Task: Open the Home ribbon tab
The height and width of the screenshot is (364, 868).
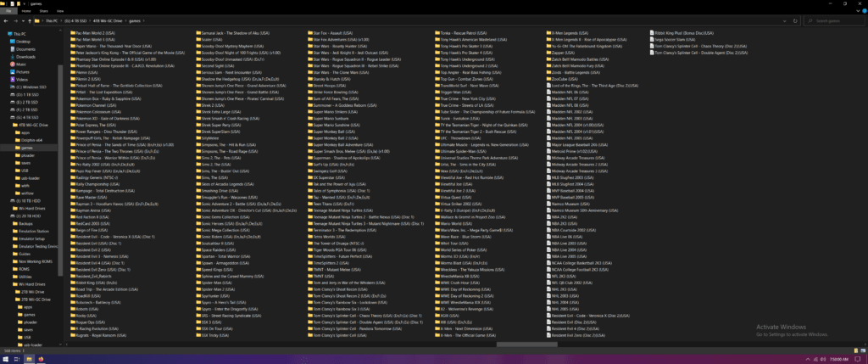Action: click(26, 11)
